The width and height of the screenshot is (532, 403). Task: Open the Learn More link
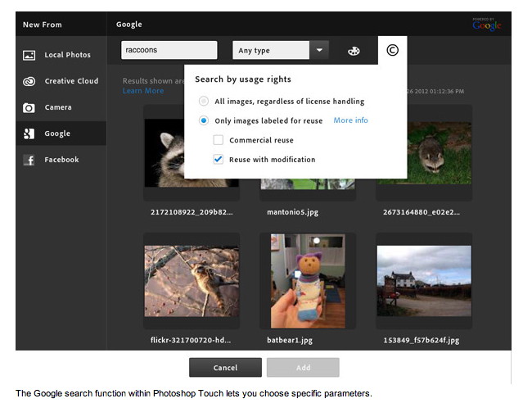[x=143, y=91]
